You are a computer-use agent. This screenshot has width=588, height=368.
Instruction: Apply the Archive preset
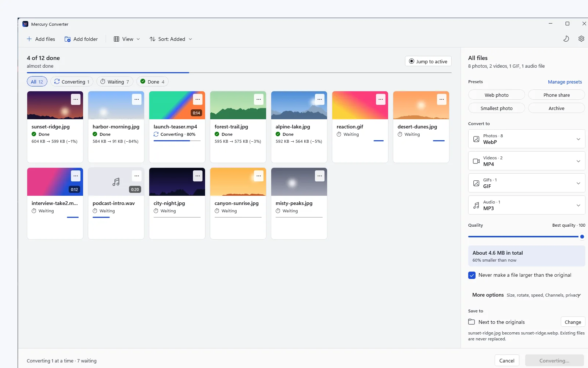[556, 108]
